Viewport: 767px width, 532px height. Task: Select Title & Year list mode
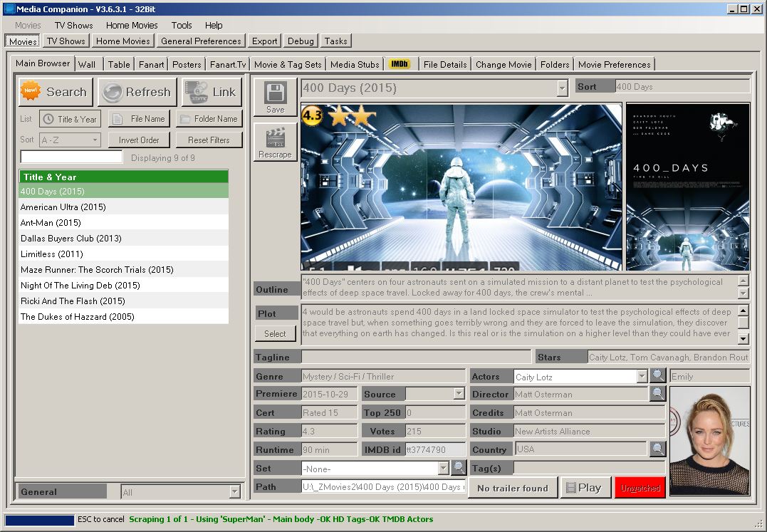click(x=70, y=119)
